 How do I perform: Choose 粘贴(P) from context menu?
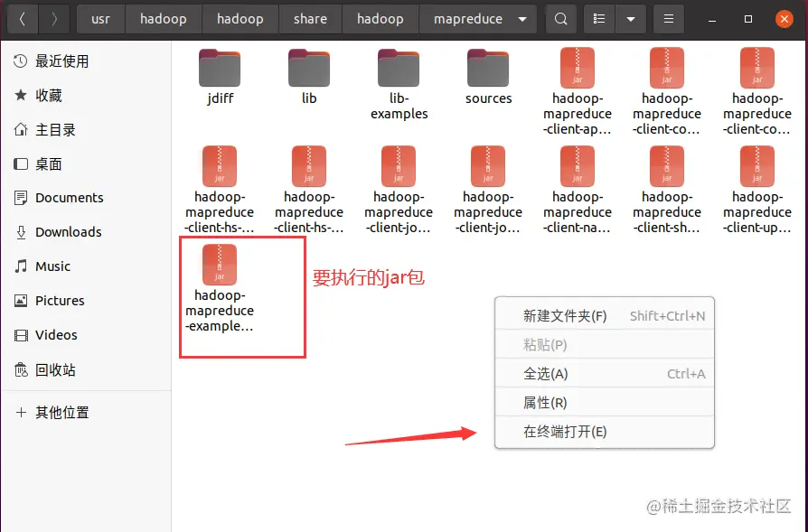click(605, 344)
